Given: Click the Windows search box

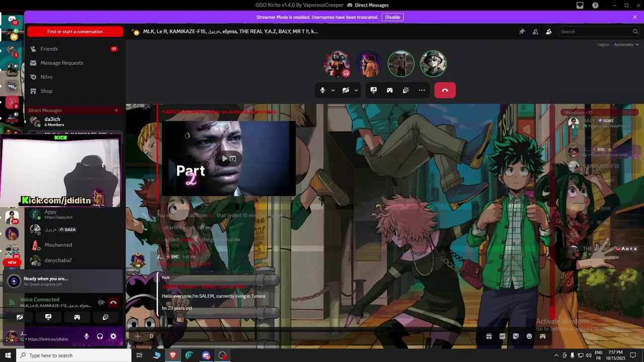Looking at the screenshot, I should click(x=74, y=355).
